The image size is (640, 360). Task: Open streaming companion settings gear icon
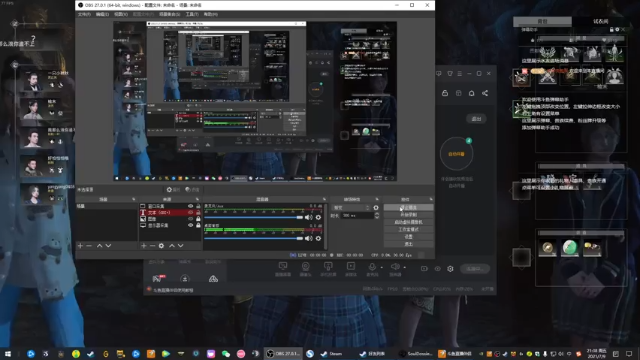point(450,269)
